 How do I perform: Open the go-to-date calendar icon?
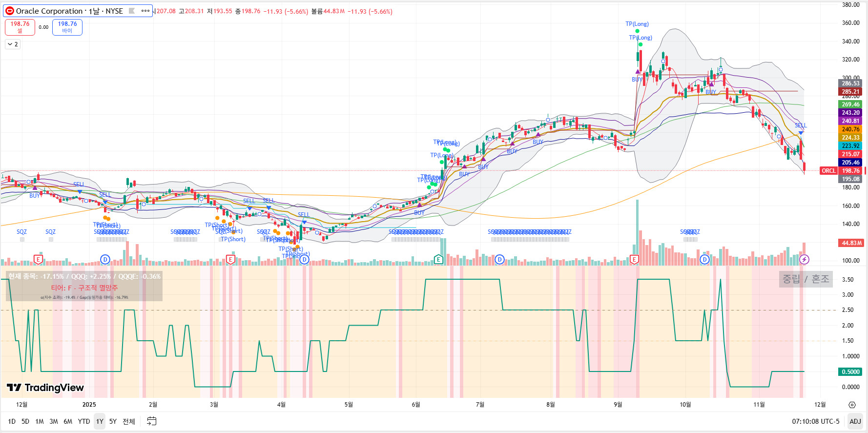pos(152,421)
